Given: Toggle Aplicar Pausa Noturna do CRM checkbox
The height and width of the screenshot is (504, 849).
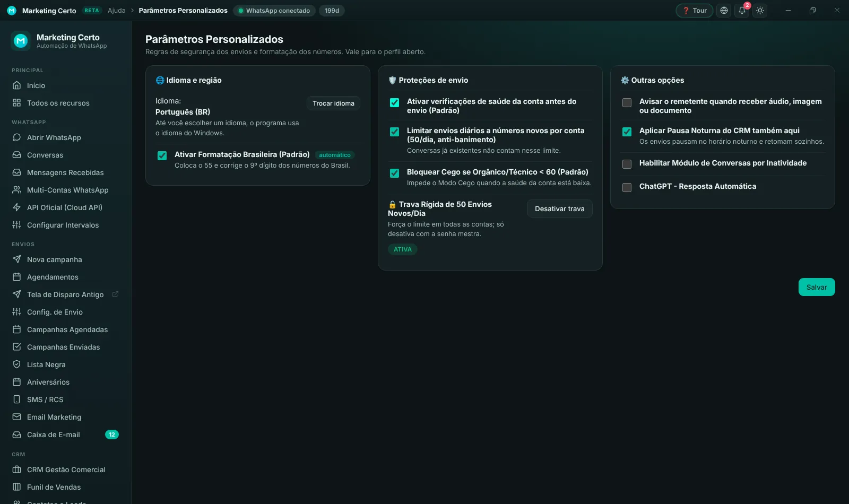Looking at the screenshot, I should [x=627, y=132].
